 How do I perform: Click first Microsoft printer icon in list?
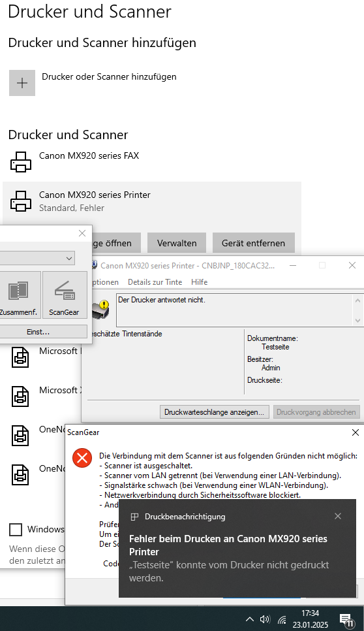(20, 357)
